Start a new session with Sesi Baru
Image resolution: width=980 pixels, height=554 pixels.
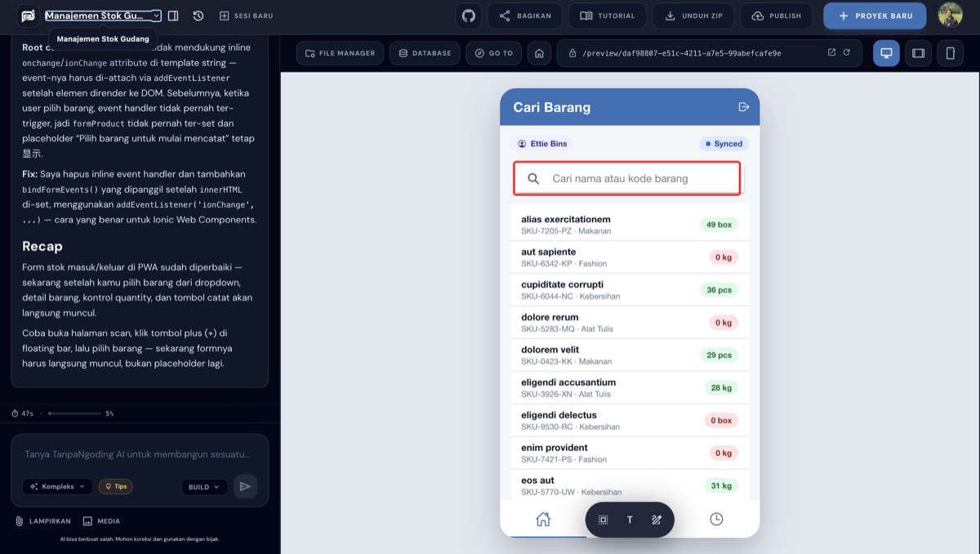[247, 16]
